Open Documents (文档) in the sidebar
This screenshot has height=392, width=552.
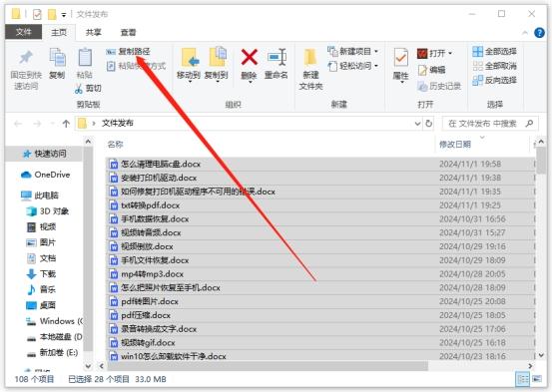[41, 258]
